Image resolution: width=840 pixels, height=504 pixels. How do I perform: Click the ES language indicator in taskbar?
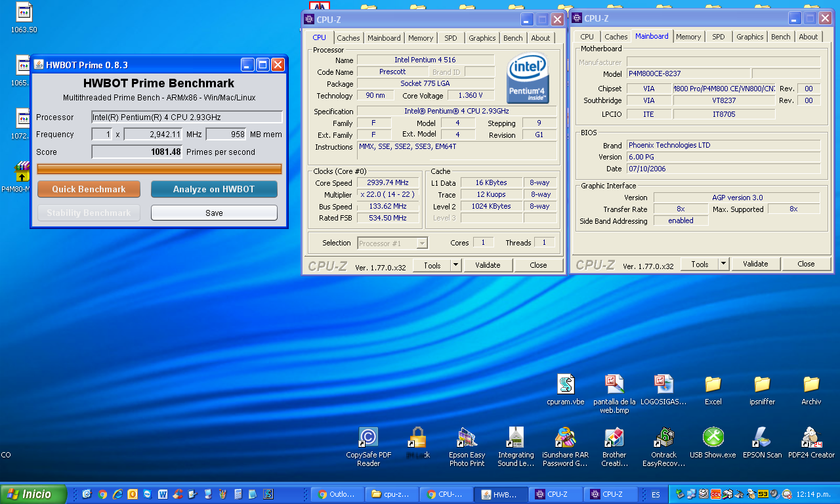pos(656,494)
